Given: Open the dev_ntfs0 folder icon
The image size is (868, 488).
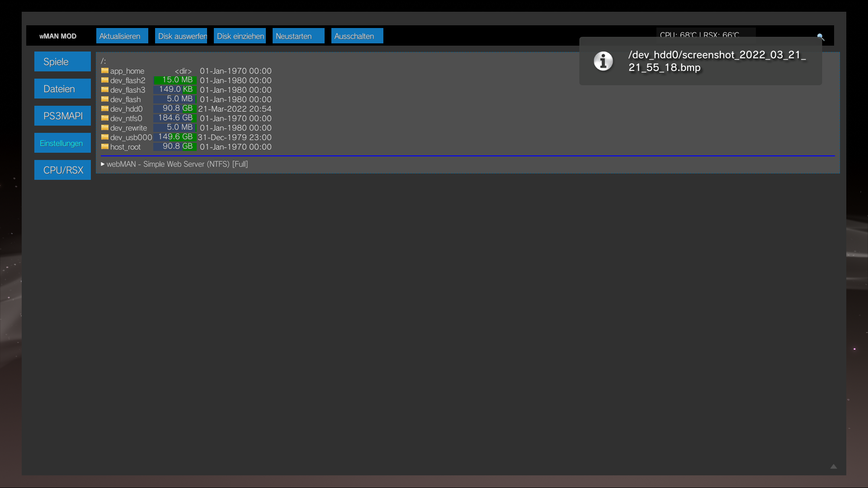Looking at the screenshot, I should click(104, 118).
